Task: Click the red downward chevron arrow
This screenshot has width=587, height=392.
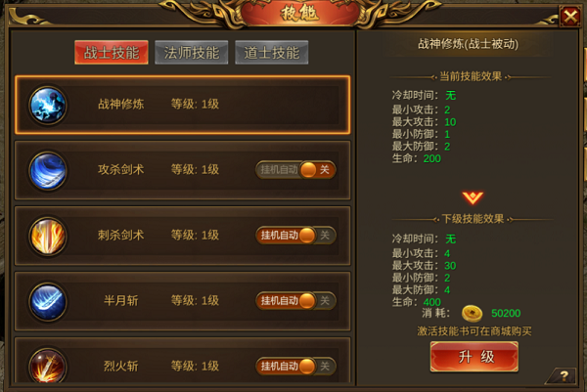Action: (x=473, y=197)
